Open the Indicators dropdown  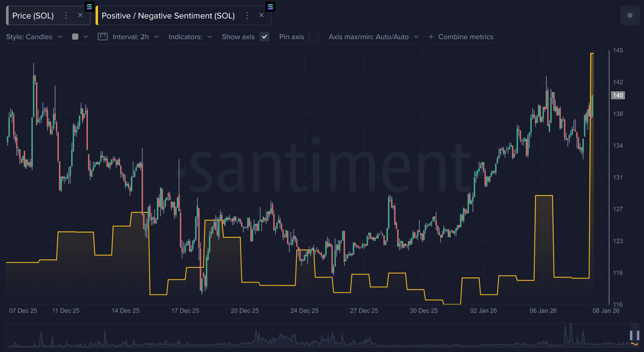click(190, 37)
